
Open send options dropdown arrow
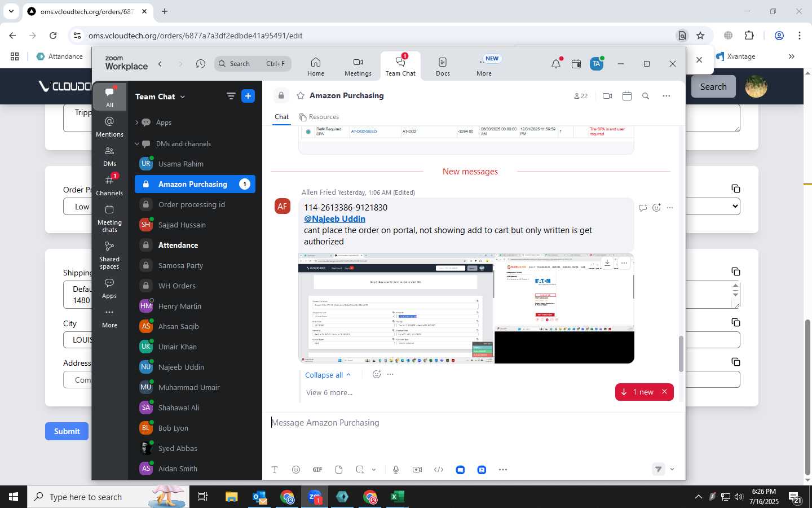(x=672, y=469)
